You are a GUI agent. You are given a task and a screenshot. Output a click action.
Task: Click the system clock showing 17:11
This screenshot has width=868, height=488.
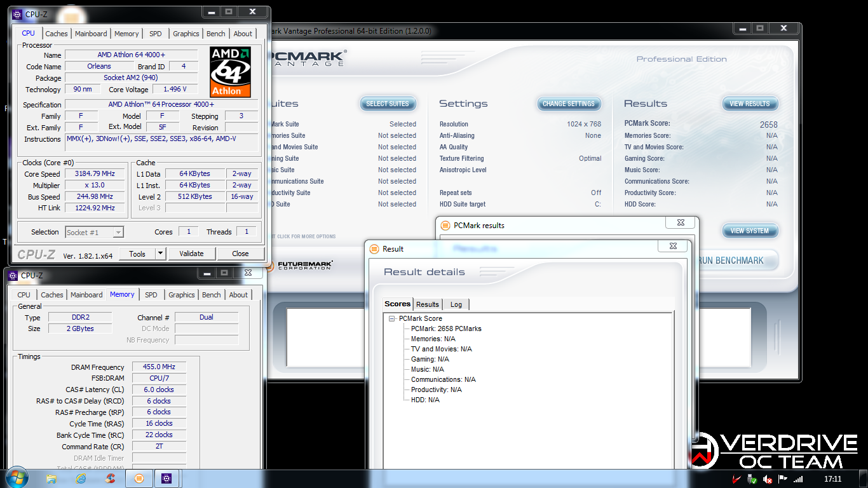coord(832,479)
